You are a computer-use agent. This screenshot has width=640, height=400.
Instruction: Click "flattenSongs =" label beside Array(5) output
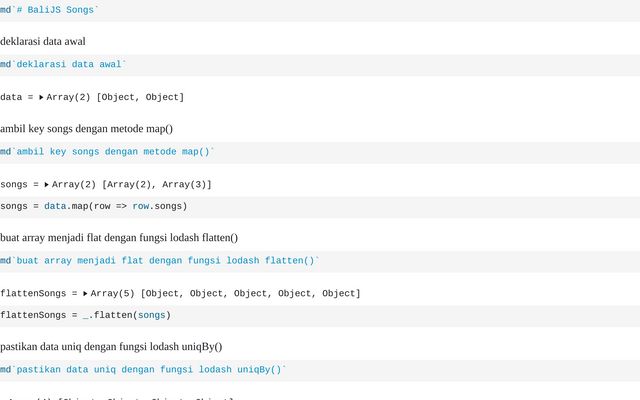pos(38,294)
